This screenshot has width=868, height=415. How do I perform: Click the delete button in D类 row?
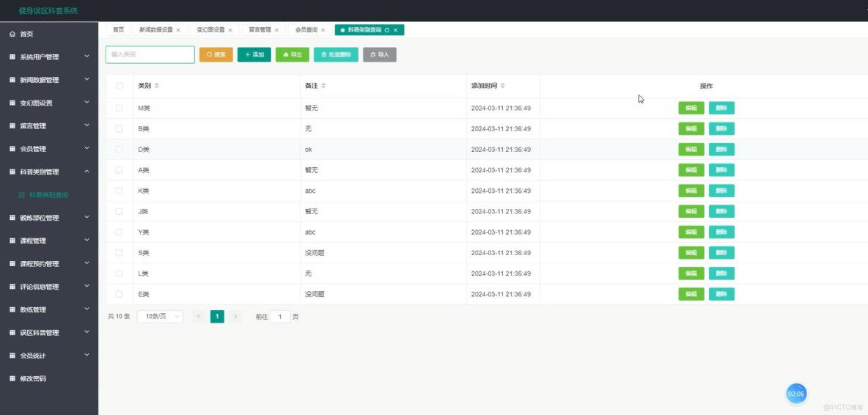[x=722, y=150]
